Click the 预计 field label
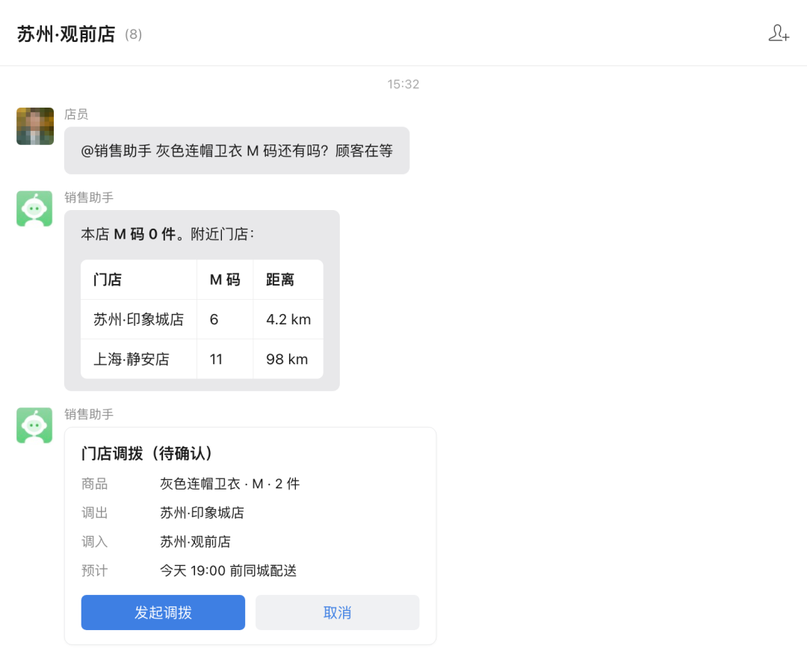The height and width of the screenshot is (672, 807). (94, 570)
